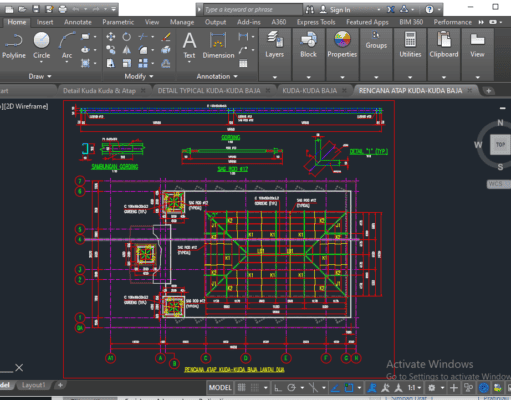Activate the Move tool in Modify panel

pyautogui.click(x=111, y=37)
